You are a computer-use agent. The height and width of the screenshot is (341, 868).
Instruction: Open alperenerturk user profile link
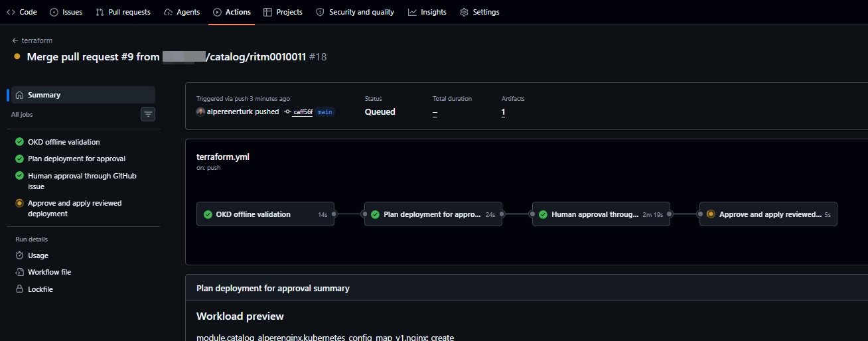(x=230, y=112)
